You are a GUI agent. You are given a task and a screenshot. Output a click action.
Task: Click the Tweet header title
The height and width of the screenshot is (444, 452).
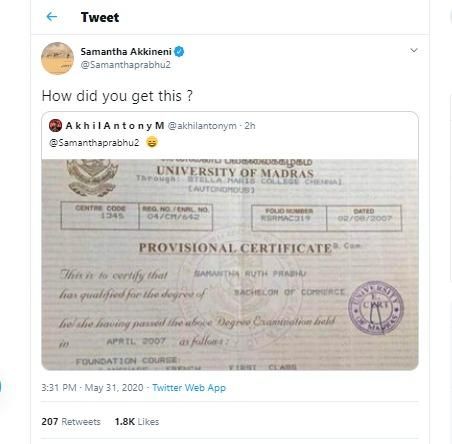[100, 17]
